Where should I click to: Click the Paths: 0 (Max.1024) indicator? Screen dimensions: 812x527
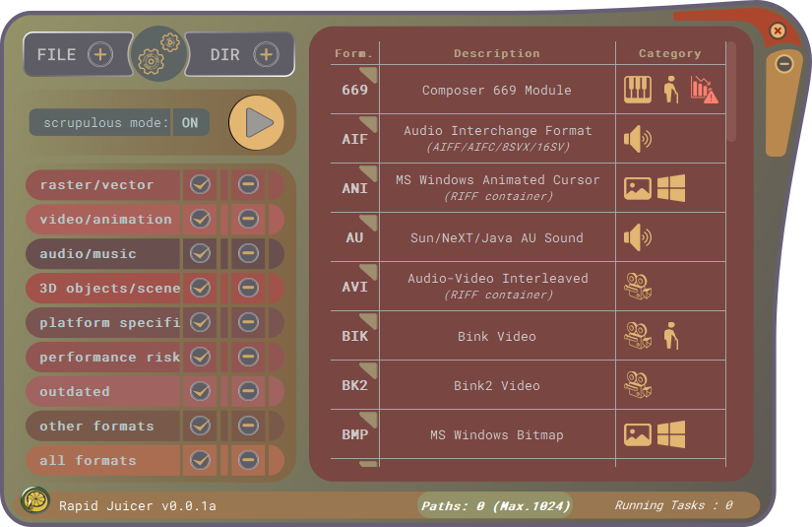click(x=495, y=505)
